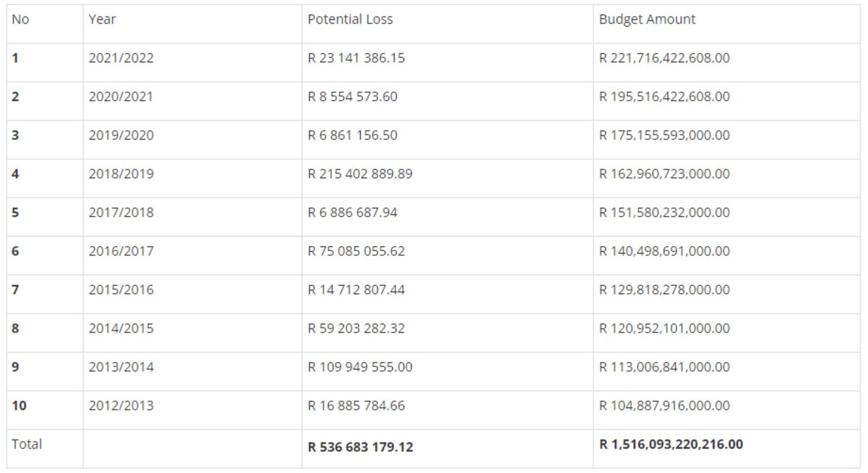868x473 pixels.
Task: Select potential loss R 14 712 807.44
Action: coord(356,290)
